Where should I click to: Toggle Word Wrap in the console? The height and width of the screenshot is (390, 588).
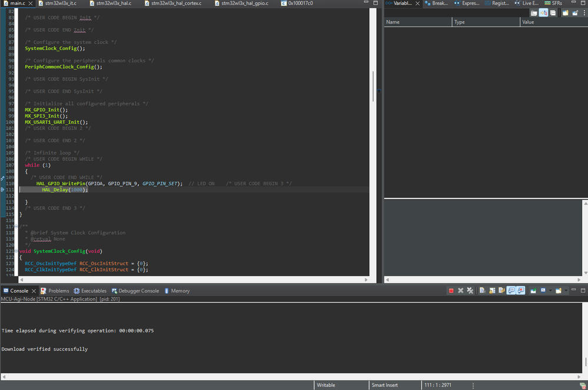pyautogui.click(x=501, y=291)
